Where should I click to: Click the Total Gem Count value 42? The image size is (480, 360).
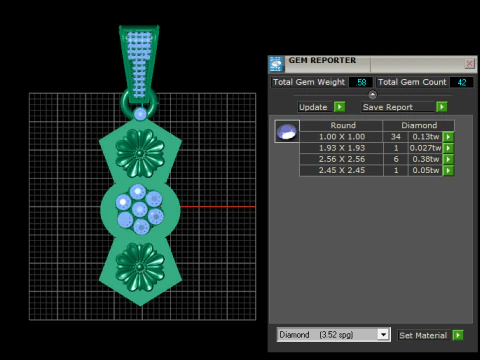[461, 82]
